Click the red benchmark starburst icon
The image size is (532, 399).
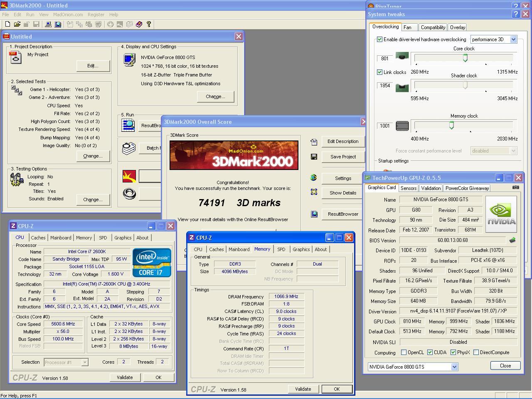[x=129, y=176]
